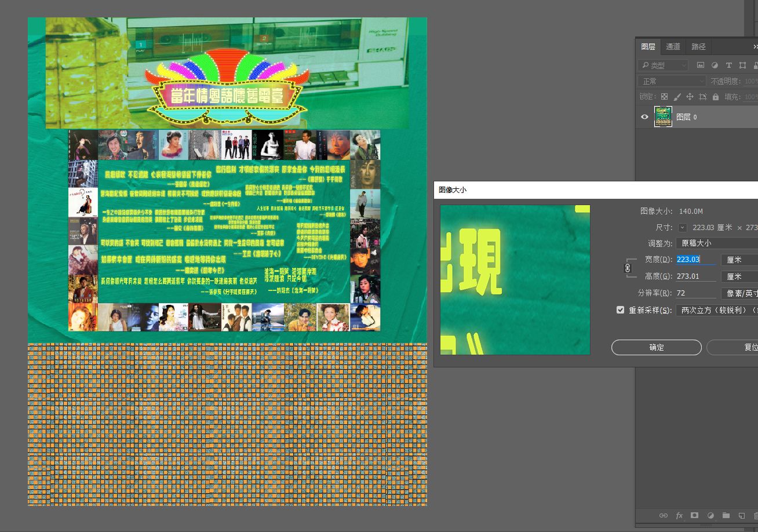Click the 不透明度 opacity label

[726, 81]
